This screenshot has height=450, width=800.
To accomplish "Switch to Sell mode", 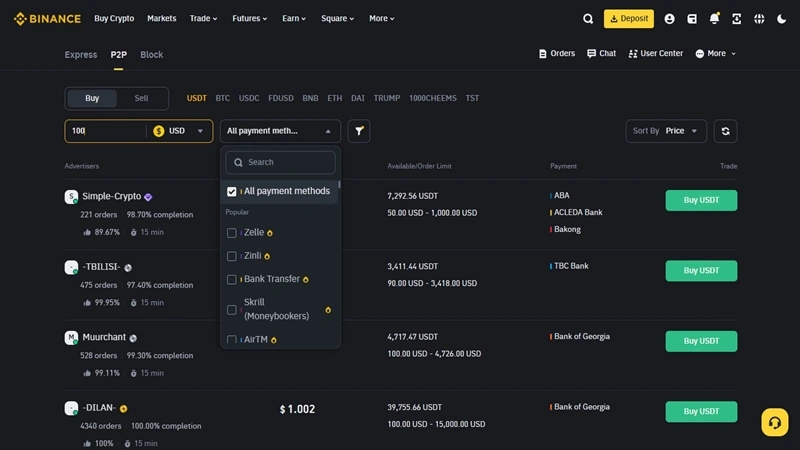I will pos(141,98).
